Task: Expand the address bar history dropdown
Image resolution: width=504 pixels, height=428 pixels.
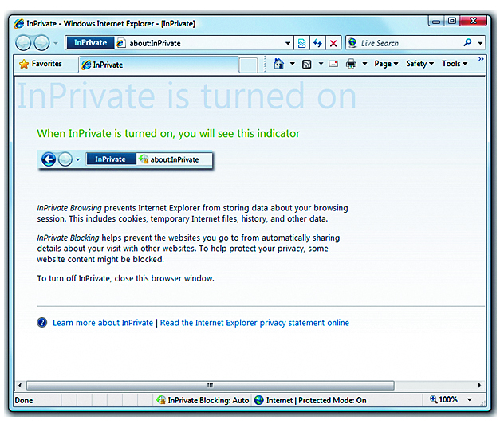Action: click(288, 43)
